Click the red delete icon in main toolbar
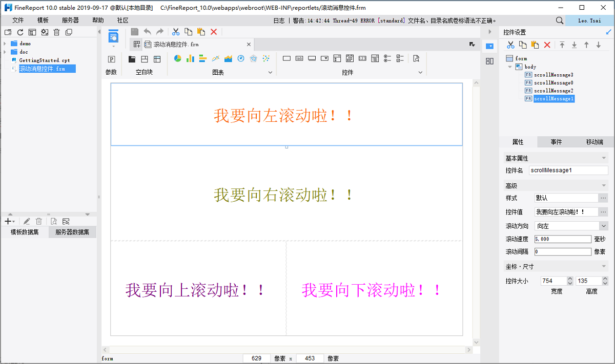 pyautogui.click(x=214, y=32)
